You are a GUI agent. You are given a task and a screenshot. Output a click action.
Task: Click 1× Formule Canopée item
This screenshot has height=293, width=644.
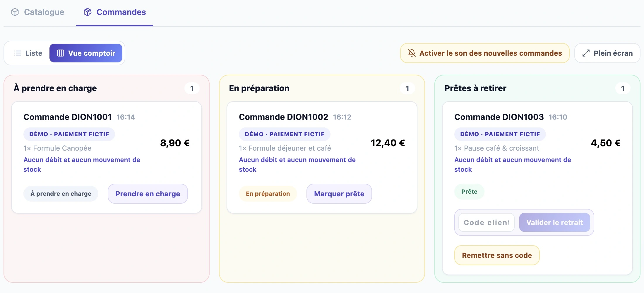pos(57,148)
